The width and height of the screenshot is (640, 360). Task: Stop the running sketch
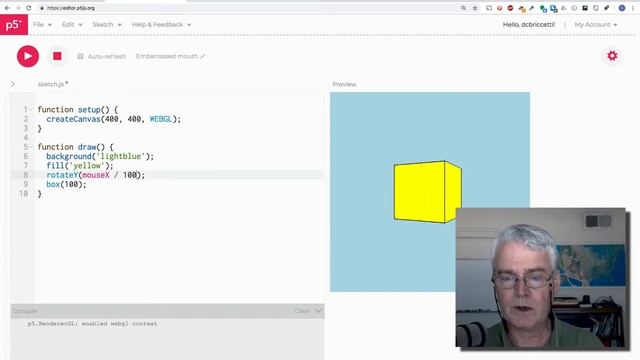(57, 56)
